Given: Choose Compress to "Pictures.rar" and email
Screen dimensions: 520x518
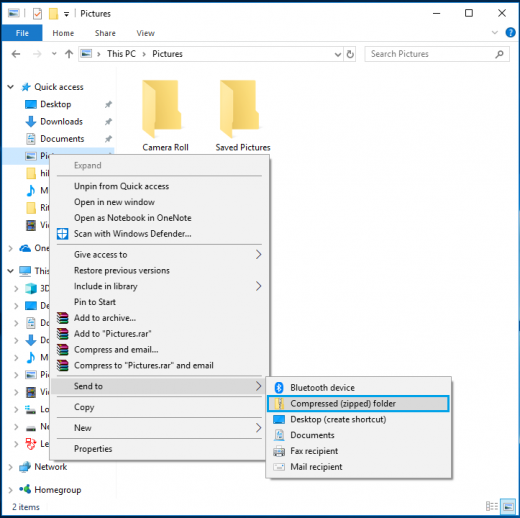Looking at the screenshot, I should (159, 365).
